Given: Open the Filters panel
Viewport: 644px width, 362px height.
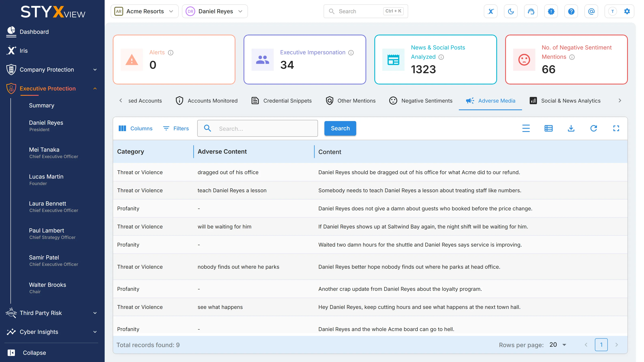Looking at the screenshot, I should [176, 129].
